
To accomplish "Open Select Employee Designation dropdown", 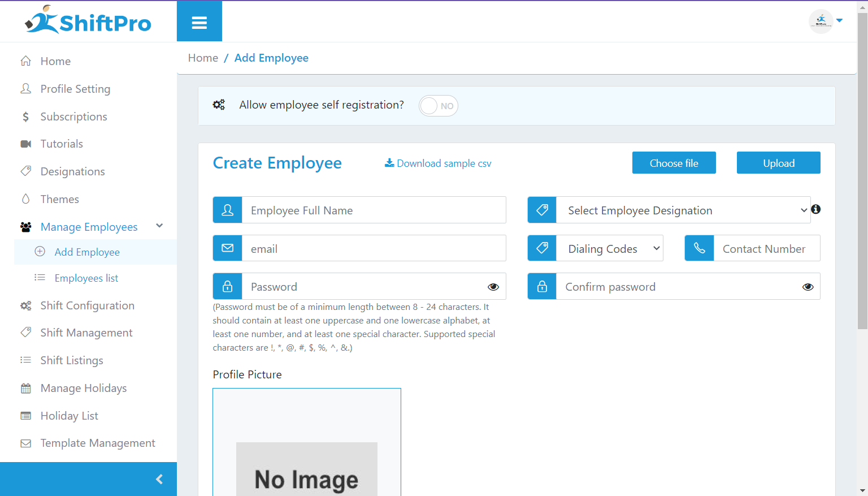I will (683, 210).
